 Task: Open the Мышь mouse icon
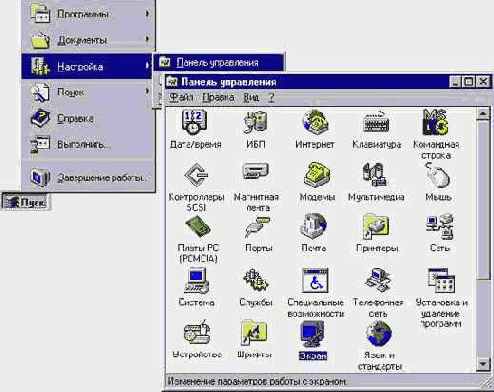(438, 175)
